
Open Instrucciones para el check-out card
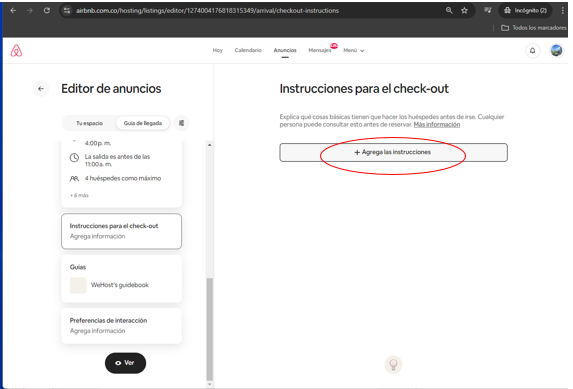pos(121,231)
